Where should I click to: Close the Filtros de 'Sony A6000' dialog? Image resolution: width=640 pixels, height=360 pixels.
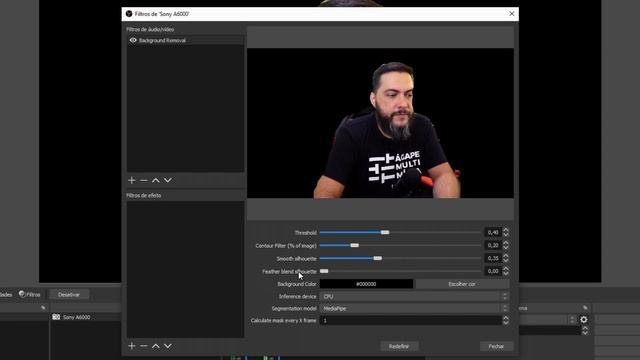(511, 14)
